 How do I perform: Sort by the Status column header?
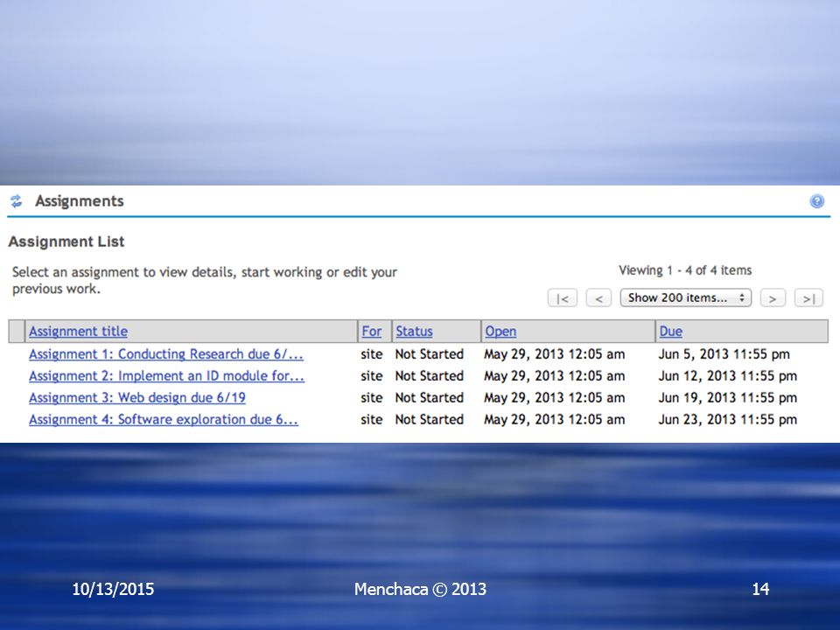pos(414,331)
